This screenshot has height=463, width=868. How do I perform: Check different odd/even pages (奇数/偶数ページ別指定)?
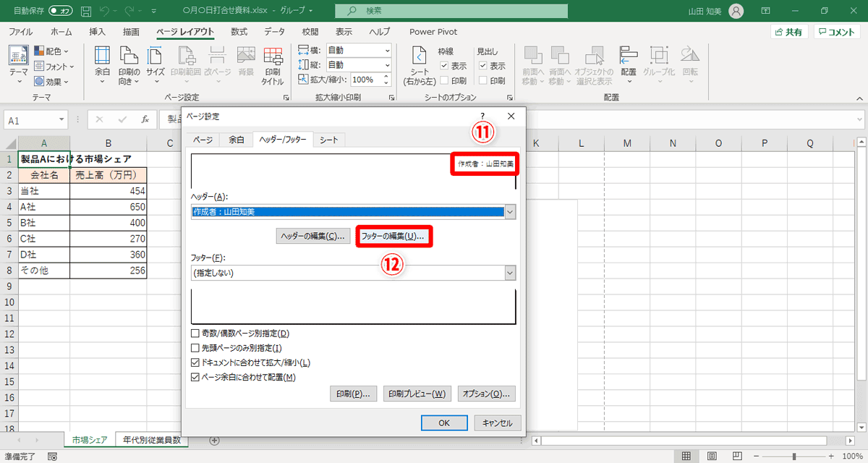coord(195,334)
